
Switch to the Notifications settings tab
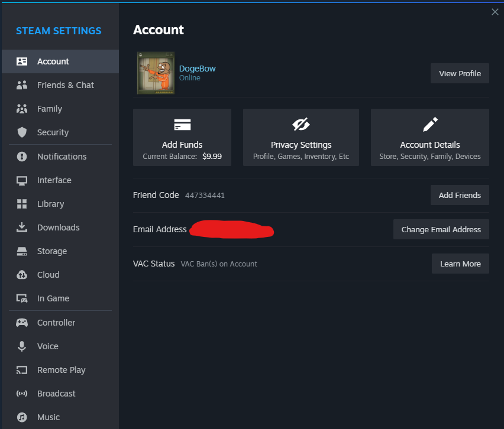pyautogui.click(x=60, y=157)
